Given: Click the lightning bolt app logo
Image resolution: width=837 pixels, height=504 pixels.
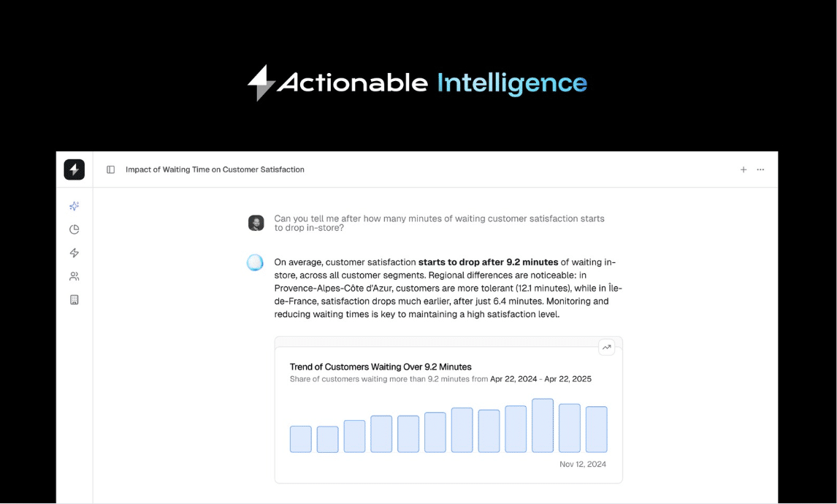Looking at the screenshot, I should pyautogui.click(x=74, y=169).
